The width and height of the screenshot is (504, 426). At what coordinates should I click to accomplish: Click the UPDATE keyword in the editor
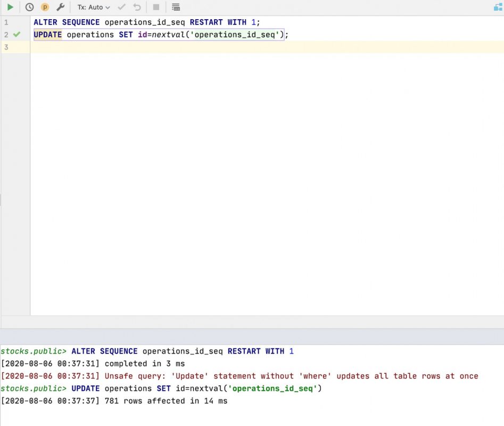[47, 35]
